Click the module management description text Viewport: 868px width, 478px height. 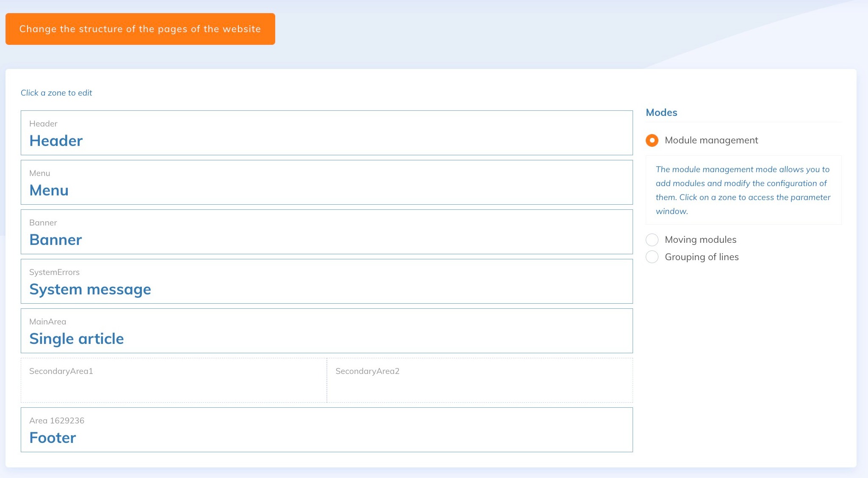[x=743, y=190]
